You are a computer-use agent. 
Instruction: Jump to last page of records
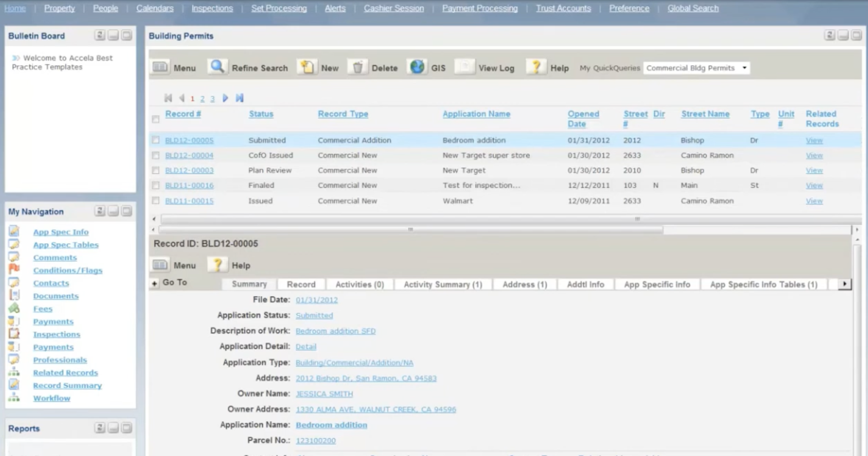click(x=240, y=98)
